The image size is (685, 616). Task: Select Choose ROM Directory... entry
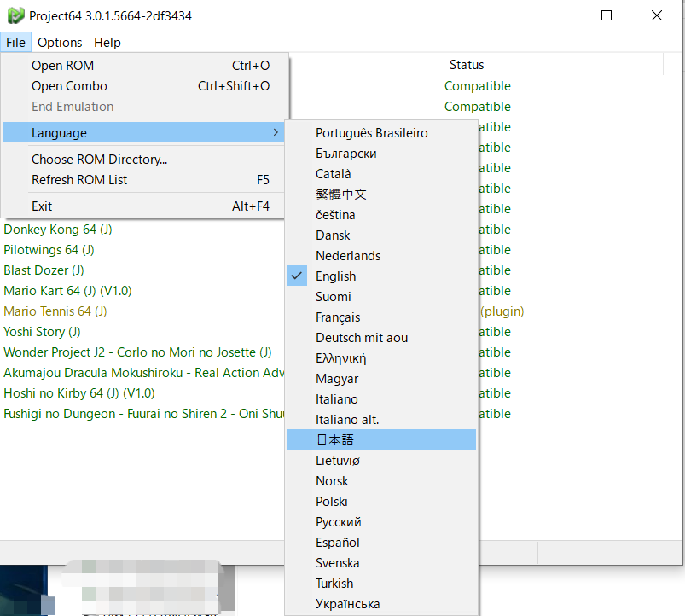tap(145, 160)
